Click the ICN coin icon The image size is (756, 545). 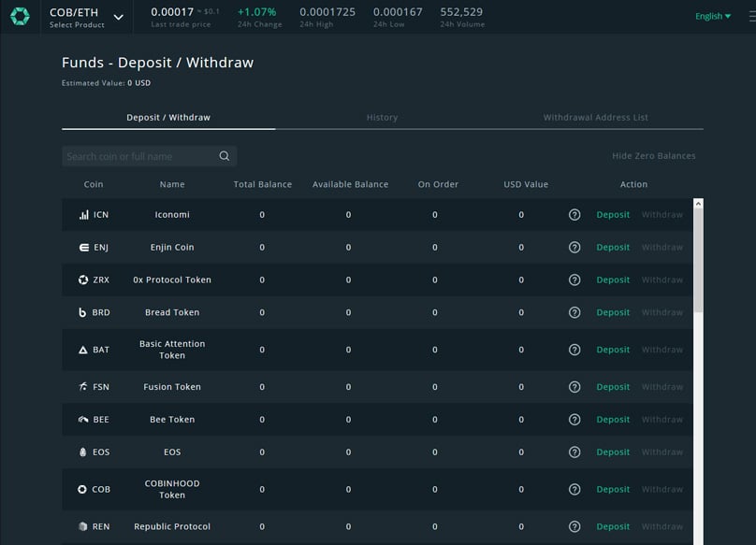(84, 214)
